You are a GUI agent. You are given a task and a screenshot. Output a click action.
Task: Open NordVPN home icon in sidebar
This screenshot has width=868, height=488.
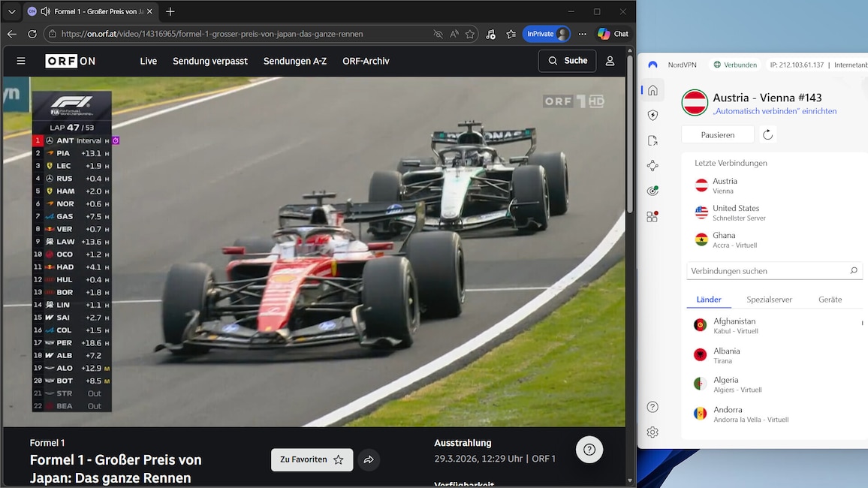(653, 90)
